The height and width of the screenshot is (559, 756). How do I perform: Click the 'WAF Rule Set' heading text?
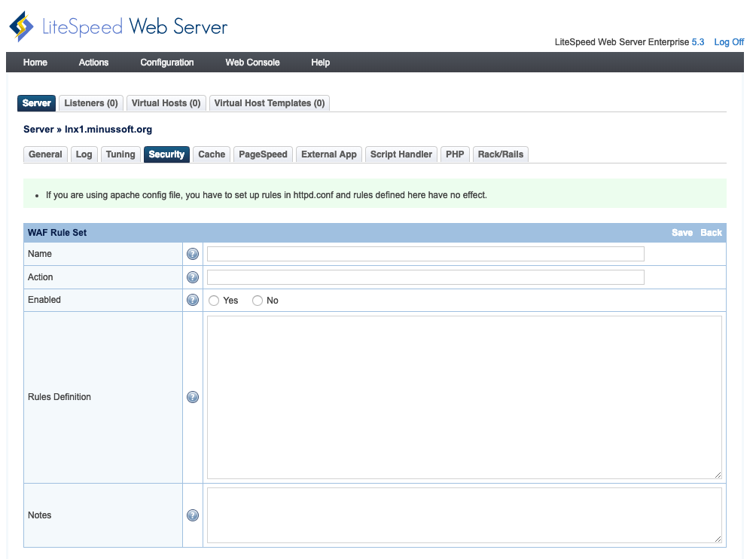pyautogui.click(x=57, y=233)
